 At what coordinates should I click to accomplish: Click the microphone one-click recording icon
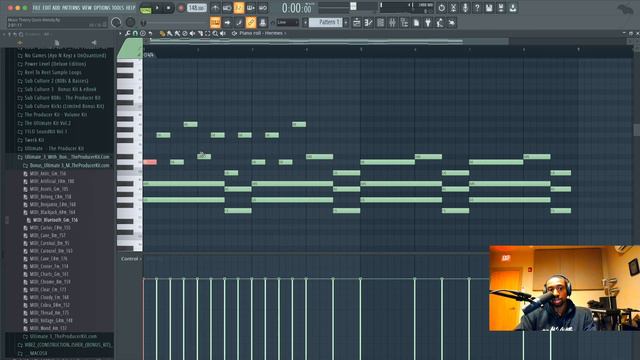465,8
